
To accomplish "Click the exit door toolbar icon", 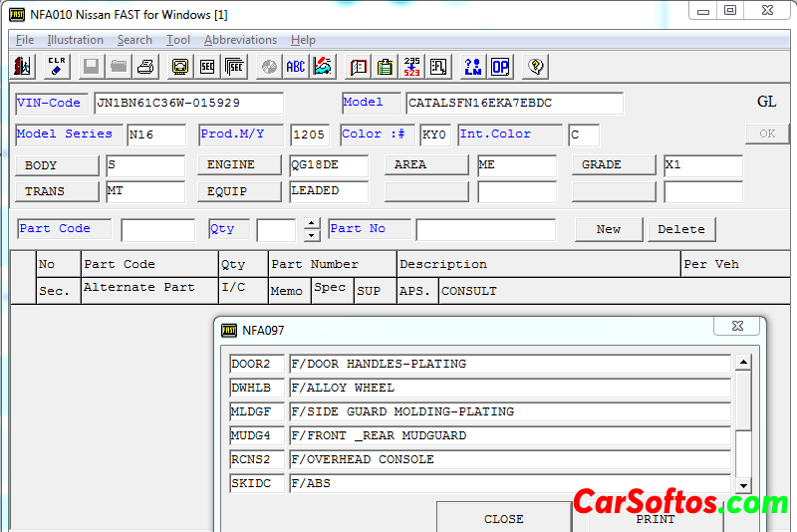I will [23, 67].
